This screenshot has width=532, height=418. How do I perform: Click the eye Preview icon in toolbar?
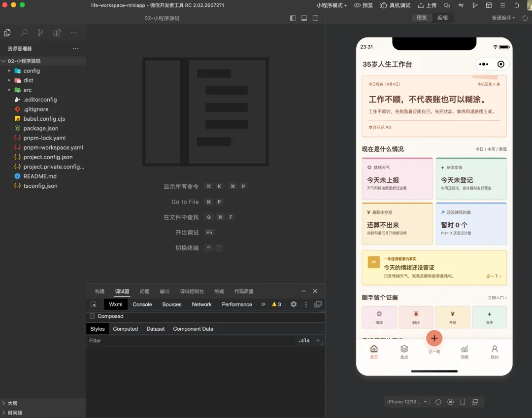pos(363,5)
